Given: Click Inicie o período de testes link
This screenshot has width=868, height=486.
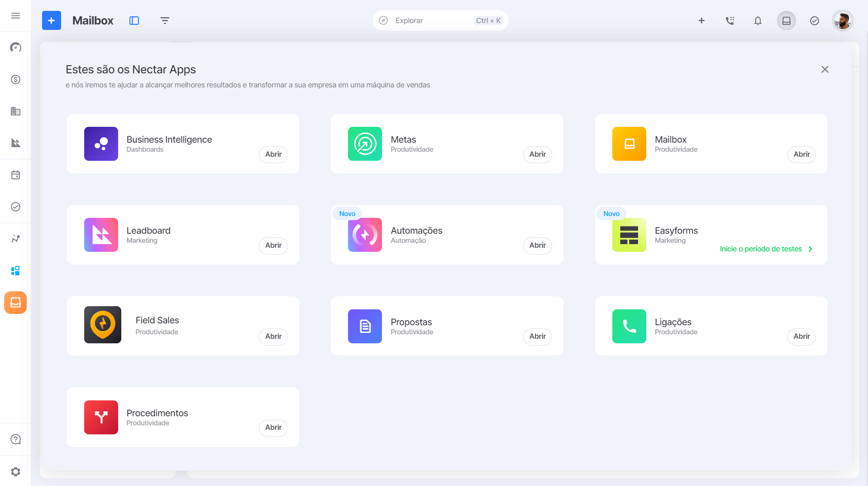Looking at the screenshot, I should click(766, 249).
